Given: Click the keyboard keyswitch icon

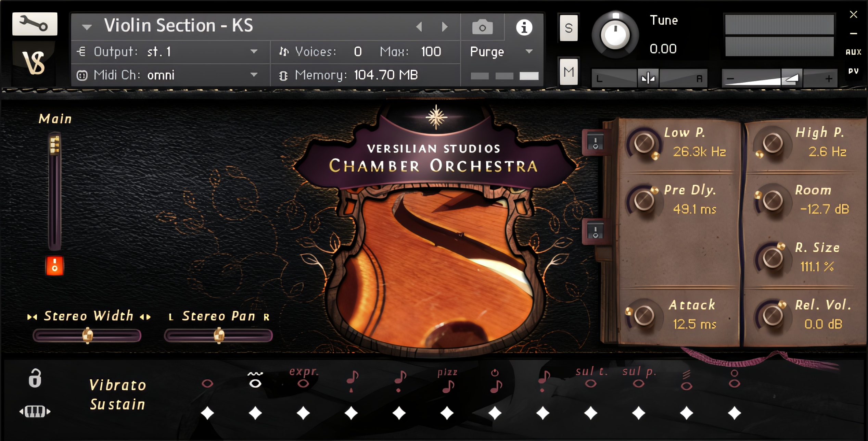Looking at the screenshot, I should (35, 411).
